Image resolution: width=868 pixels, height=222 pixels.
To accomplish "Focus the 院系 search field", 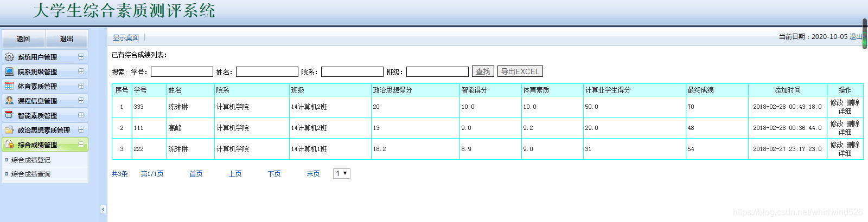I will pos(352,71).
